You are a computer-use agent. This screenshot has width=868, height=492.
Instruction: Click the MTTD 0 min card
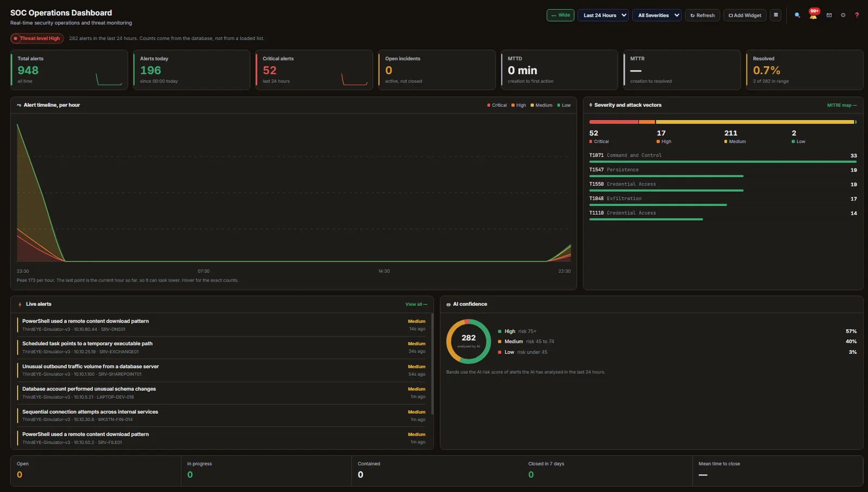tap(559, 70)
